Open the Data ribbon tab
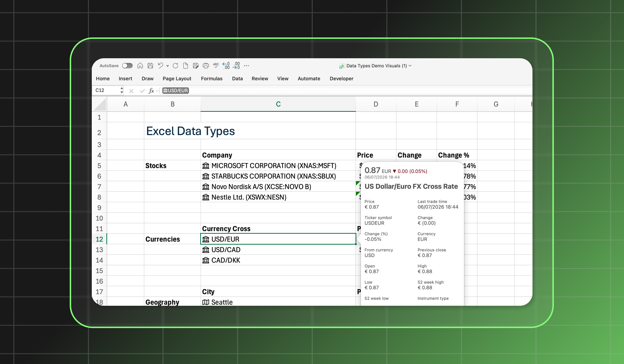The height and width of the screenshot is (364, 624). click(x=237, y=79)
